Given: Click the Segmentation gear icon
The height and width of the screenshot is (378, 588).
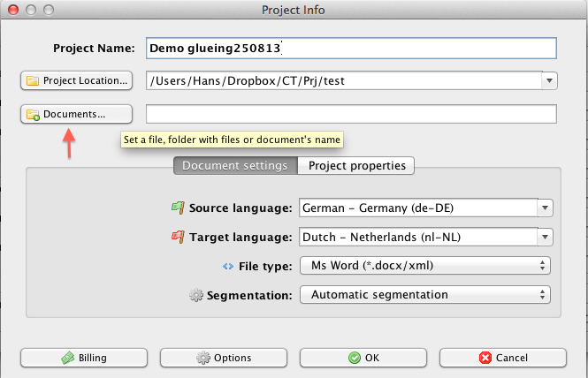Looking at the screenshot, I should [x=196, y=295].
